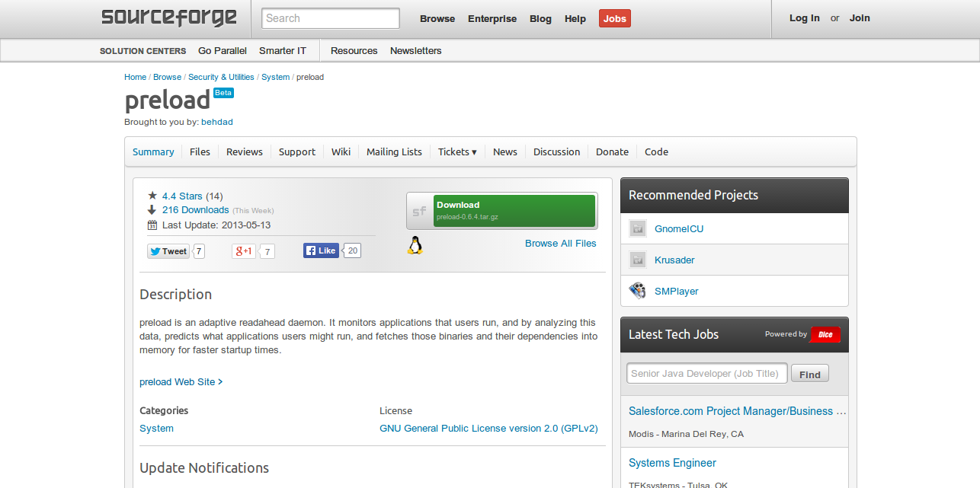
Task: Open the red Jobs button
Action: 615,18
